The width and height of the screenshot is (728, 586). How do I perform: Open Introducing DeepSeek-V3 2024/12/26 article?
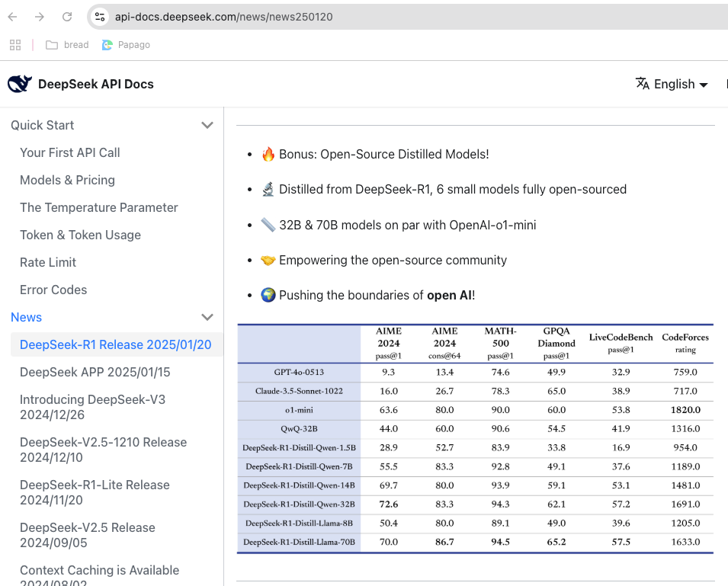[93, 407]
